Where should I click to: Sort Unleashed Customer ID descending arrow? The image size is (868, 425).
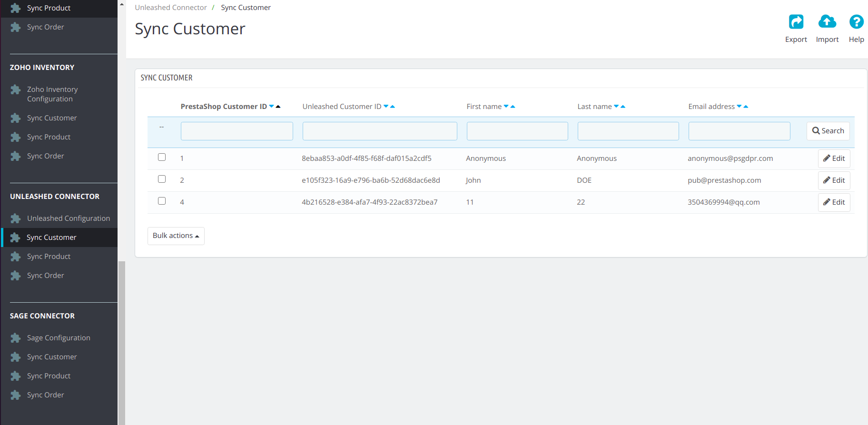tap(386, 107)
